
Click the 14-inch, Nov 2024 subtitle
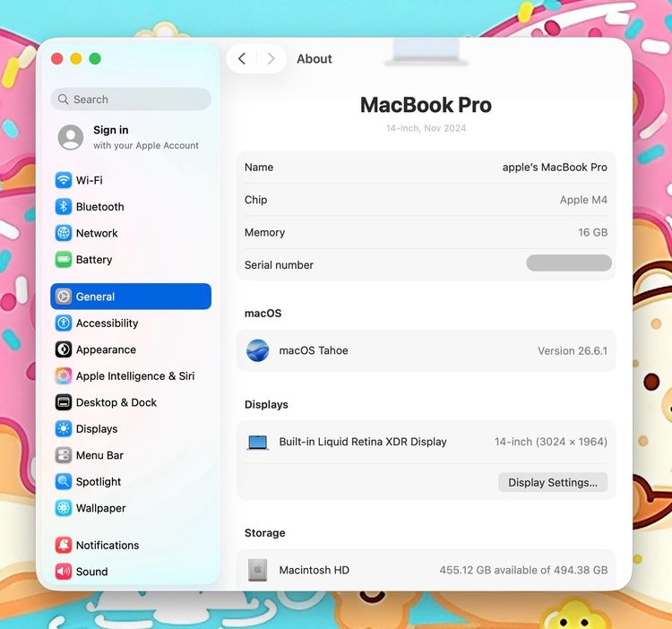click(x=426, y=128)
